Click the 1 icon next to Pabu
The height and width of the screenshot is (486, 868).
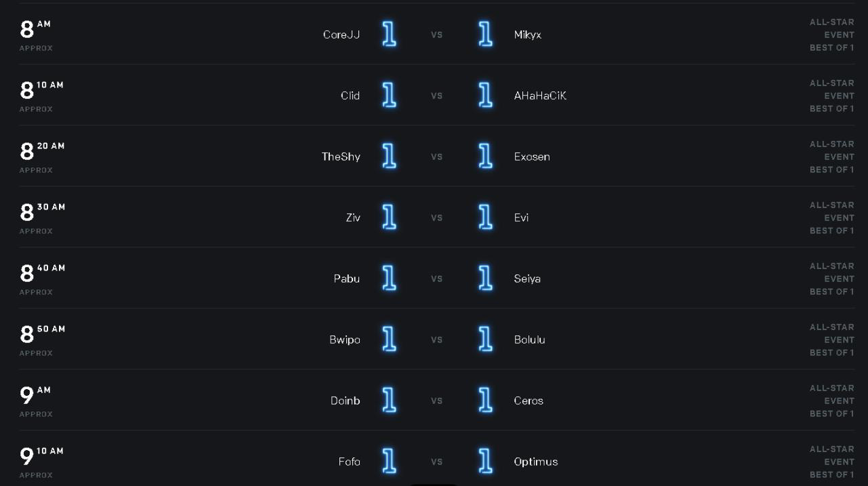coord(389,279)
